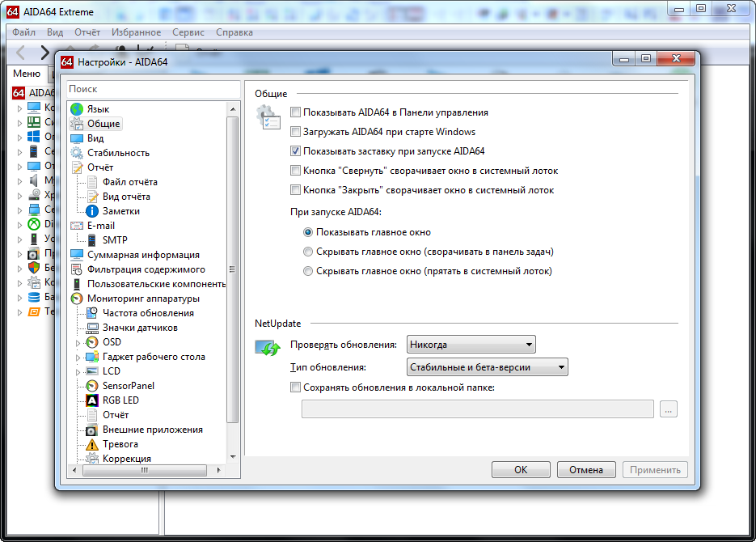This screenshot has width=756, height=542.
Task: Click the Отмена button
Action: click(x=586, y=470)
